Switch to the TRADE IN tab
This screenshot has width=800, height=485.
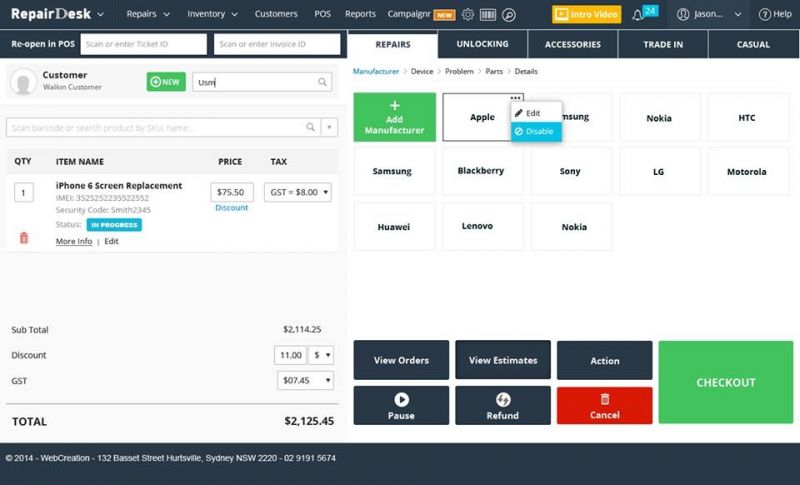(663, 44)
